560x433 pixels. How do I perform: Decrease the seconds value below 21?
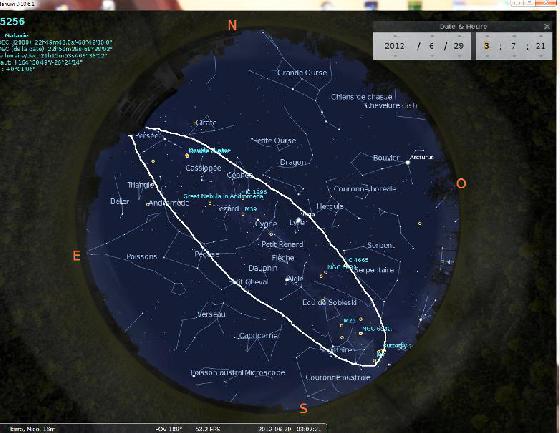[x=540, y=56]
